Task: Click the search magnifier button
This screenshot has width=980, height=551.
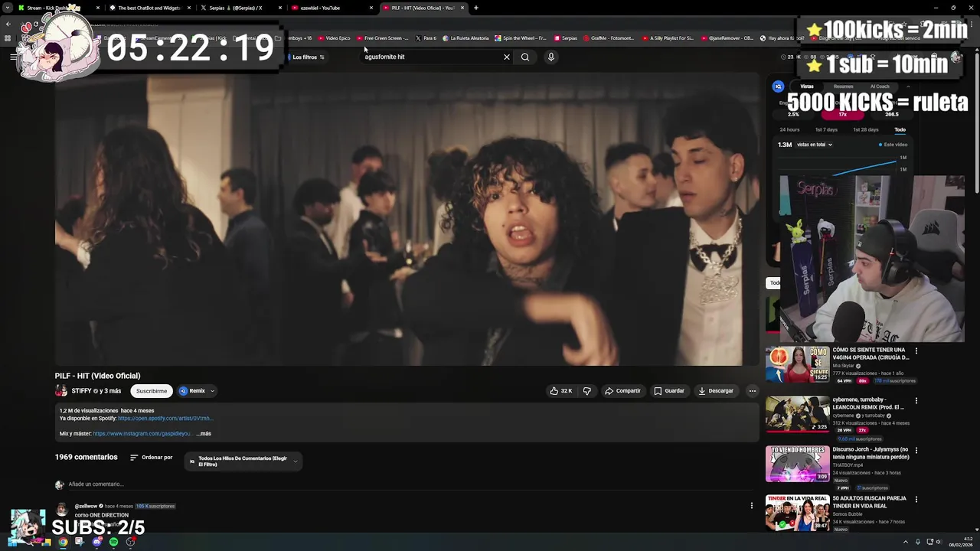Action: (x=525, y=57)
